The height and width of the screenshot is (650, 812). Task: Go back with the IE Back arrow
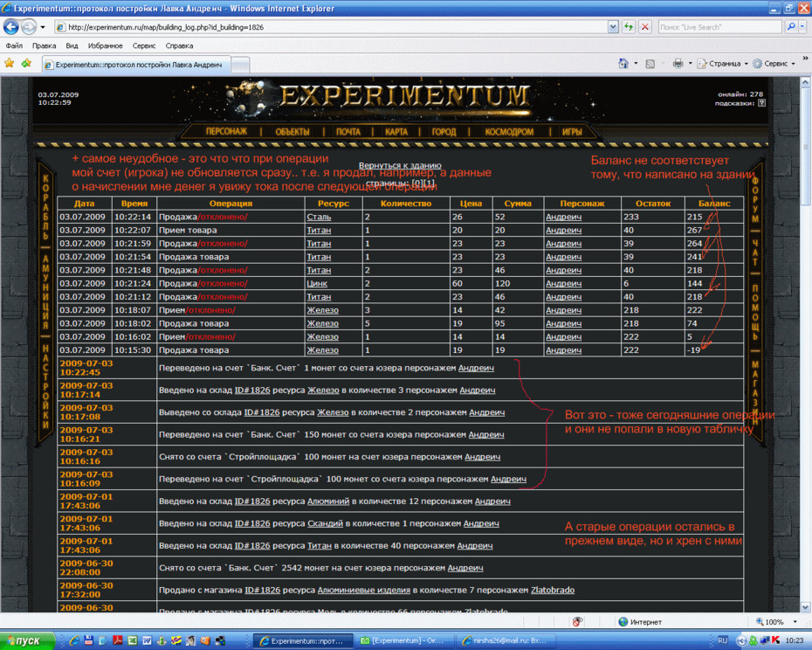(11, 27)
